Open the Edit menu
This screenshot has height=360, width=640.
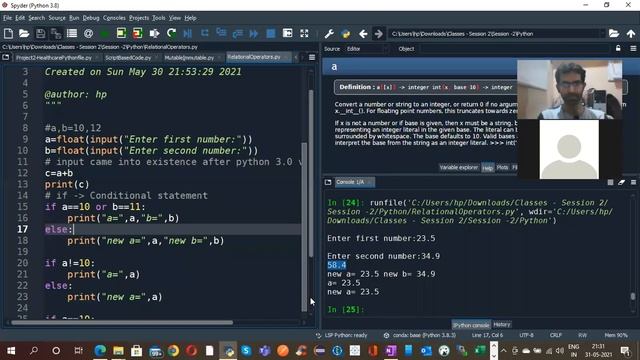20,18
